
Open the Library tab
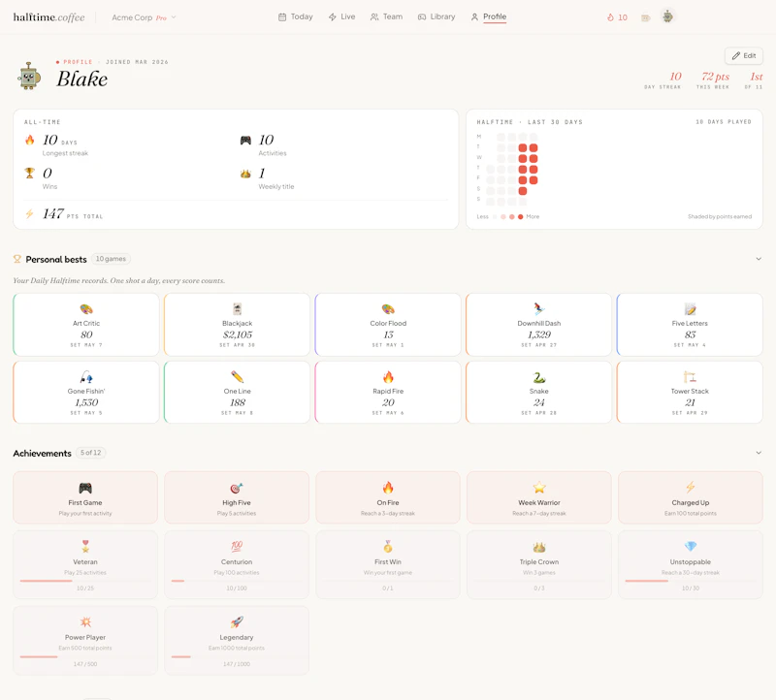(x=436, y=16)
